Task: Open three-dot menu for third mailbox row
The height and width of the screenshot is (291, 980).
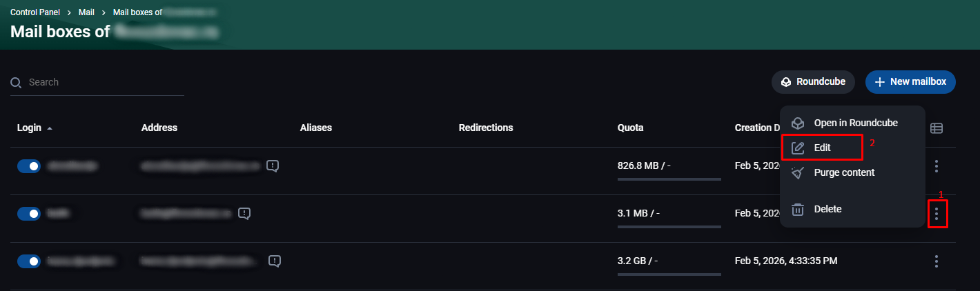Action: click(937, 261)
